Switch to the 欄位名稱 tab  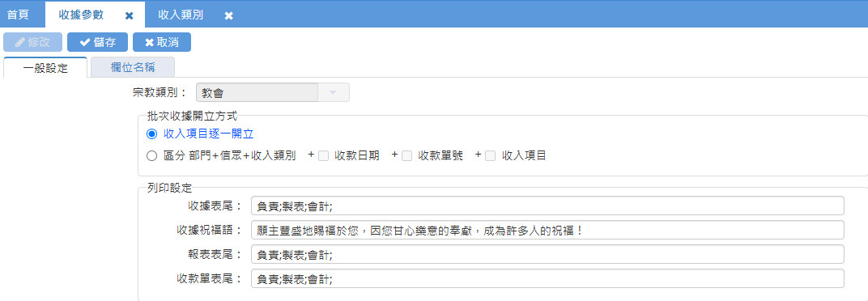pyautogui.click(x=133, y=67)
